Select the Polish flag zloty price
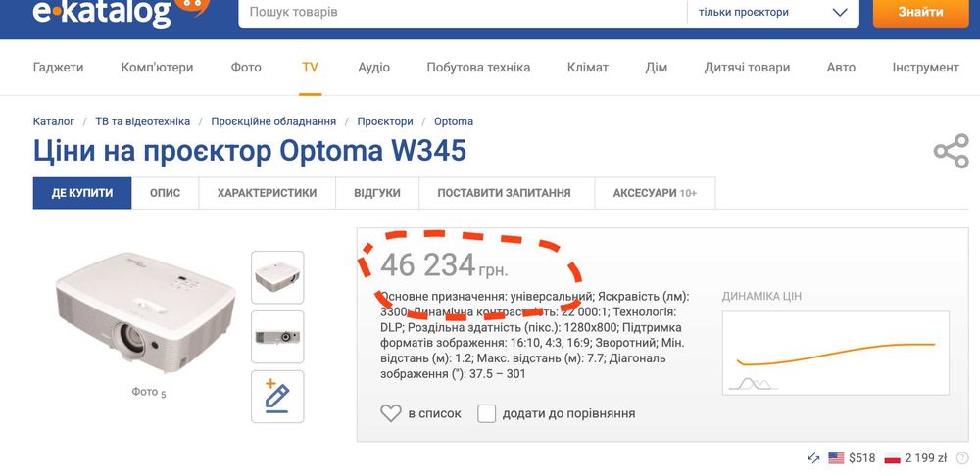Screen dimensions: 980x476 click(915, 458)
